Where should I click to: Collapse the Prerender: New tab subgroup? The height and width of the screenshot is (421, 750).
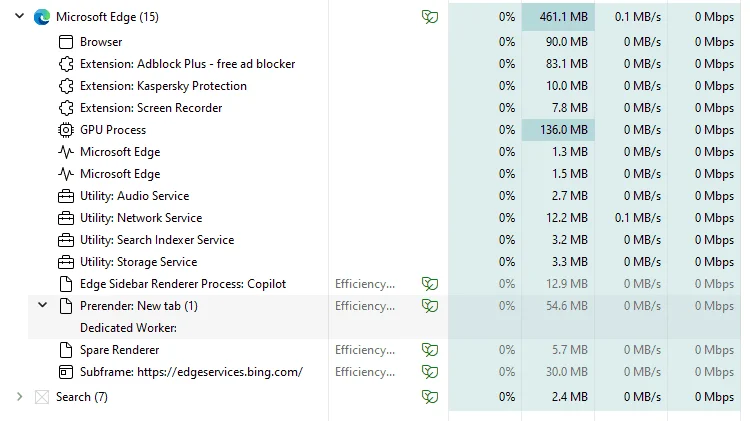(43, 305)
